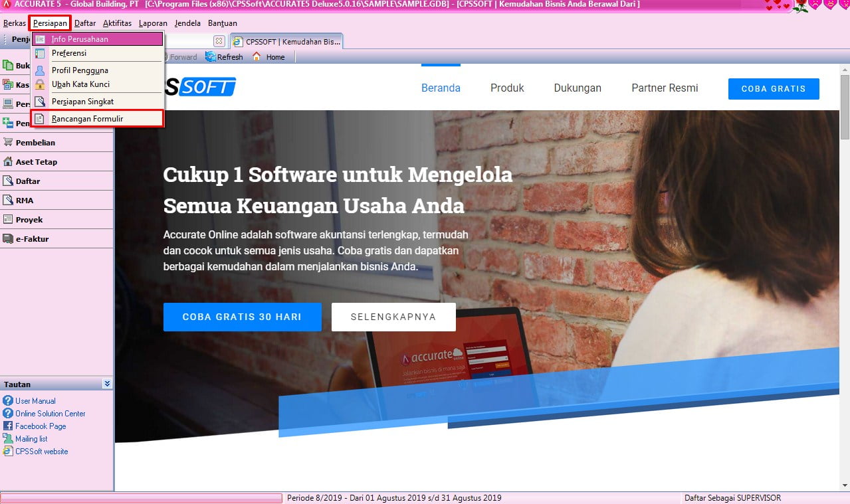Click the Tautan panel header title
The height and width of the screenshot is (504, 850).
pyautogui.click(x=17, y=384)
